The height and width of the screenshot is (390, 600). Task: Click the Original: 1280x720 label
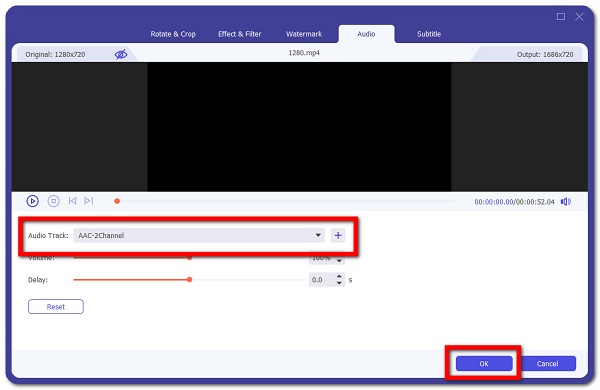[x=55, y=54]
